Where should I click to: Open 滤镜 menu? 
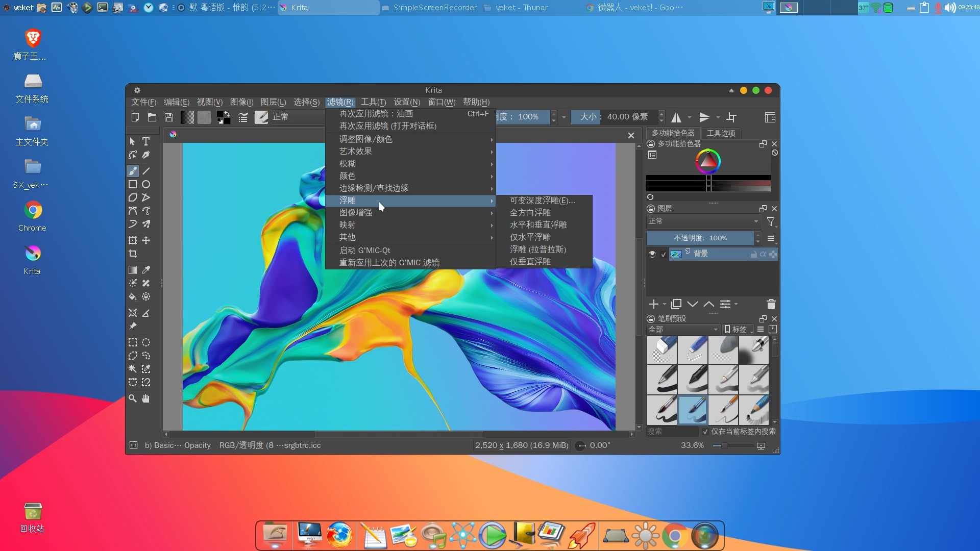tap(339, 102)
